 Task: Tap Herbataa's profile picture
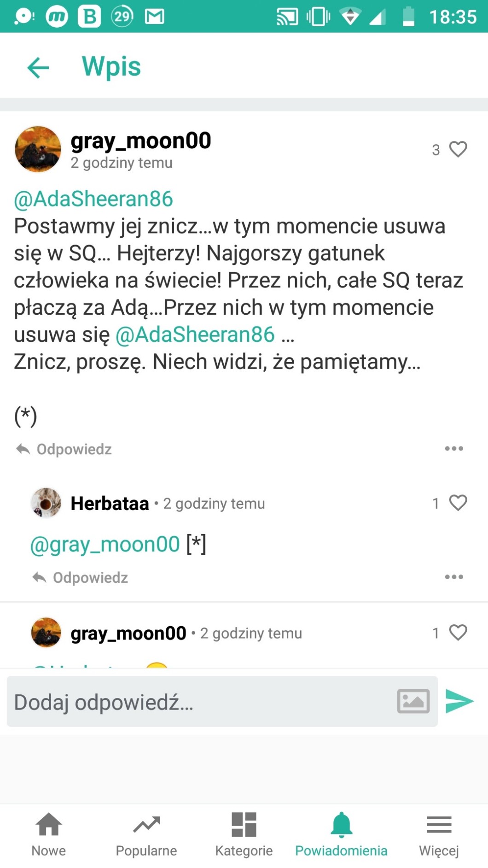[x=46, y=503]
